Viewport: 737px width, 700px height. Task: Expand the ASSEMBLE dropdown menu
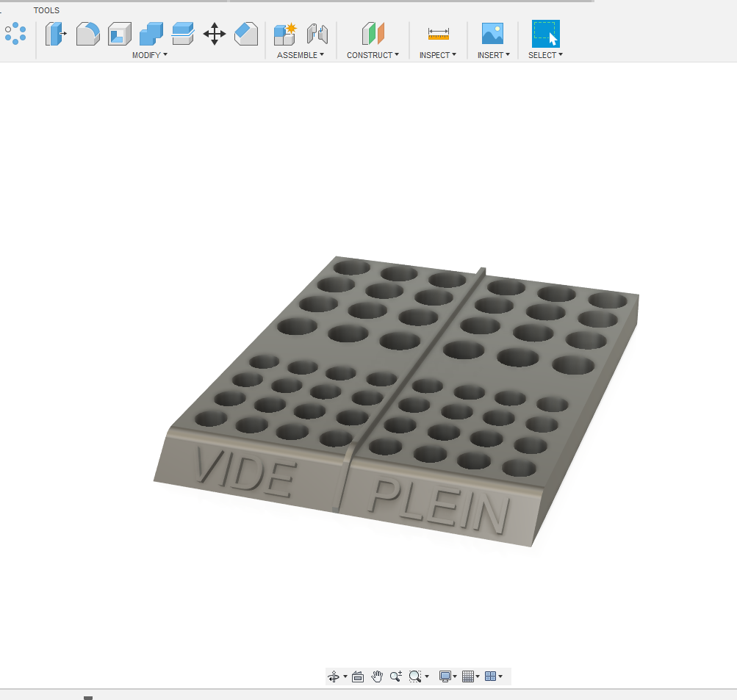coord(301,55)
